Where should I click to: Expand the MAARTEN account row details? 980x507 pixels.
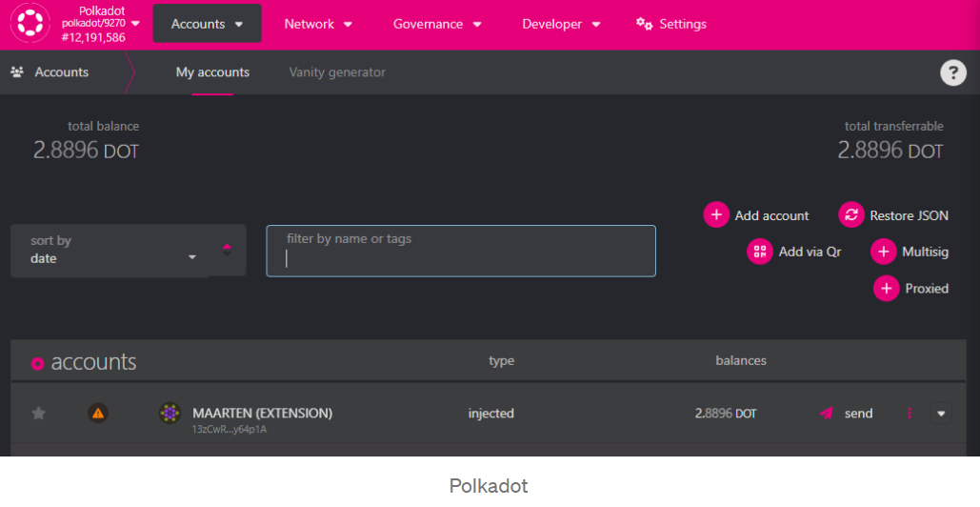[x=941, y=413]
